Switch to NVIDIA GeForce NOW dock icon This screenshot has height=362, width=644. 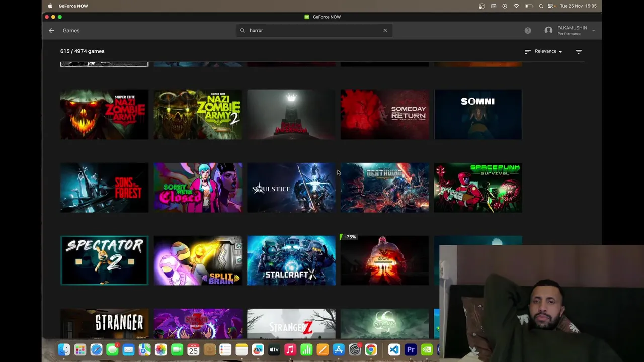(427, 350)
